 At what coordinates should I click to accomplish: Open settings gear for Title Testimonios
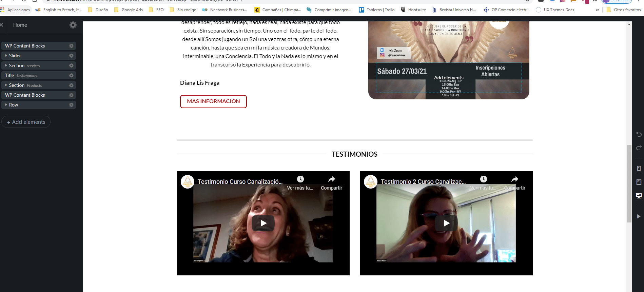[x=71, y=75]
